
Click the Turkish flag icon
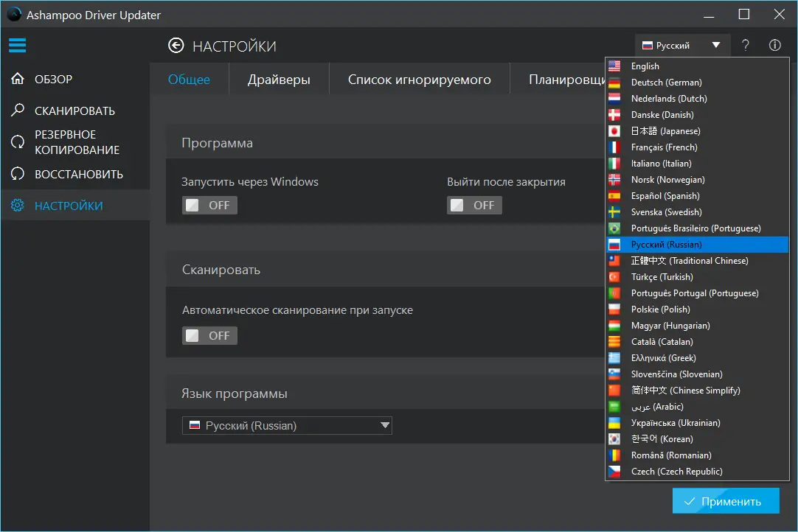point(614,277)
